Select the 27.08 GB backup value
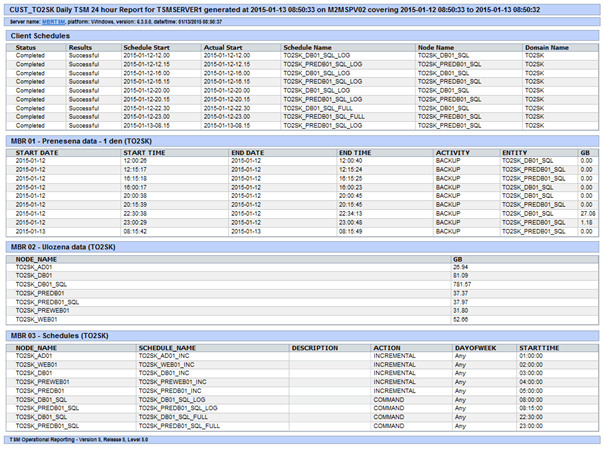Image resolution: width=605 pixels, height=451 pixels. 588,213
